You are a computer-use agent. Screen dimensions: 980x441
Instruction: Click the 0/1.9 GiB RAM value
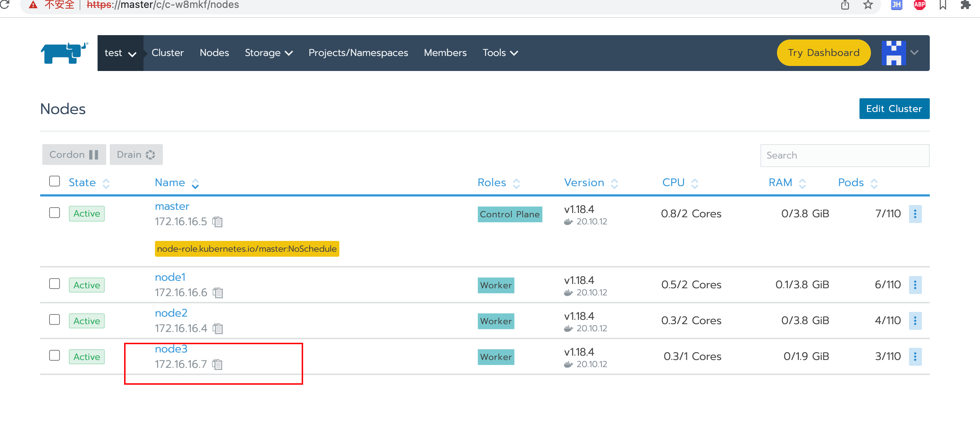pyautogui.click(x=806, y=356)
